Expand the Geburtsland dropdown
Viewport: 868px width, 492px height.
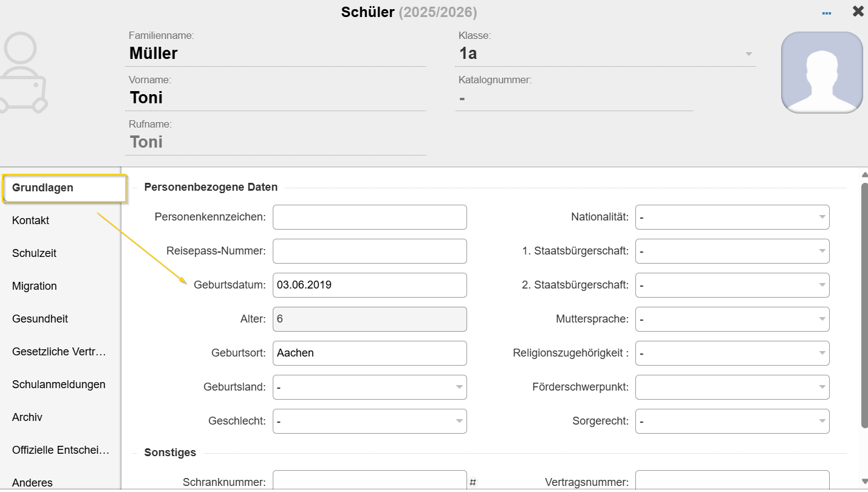(369, 388)
